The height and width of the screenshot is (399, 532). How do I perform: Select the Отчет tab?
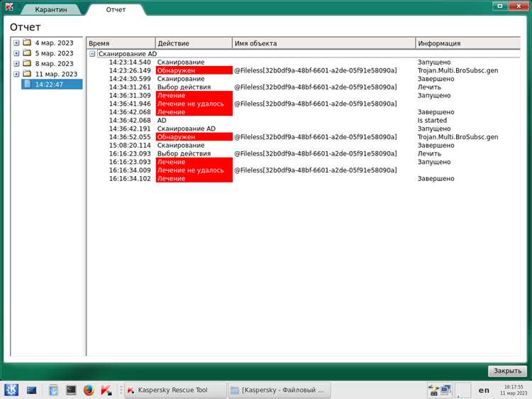coord(116,9)
